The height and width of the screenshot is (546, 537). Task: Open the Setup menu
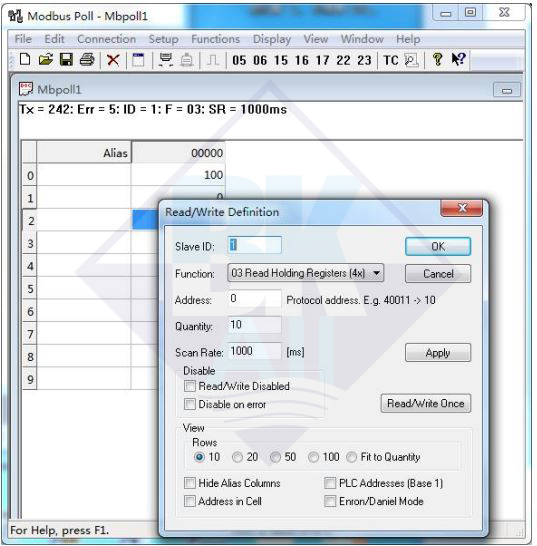point(163,39)
